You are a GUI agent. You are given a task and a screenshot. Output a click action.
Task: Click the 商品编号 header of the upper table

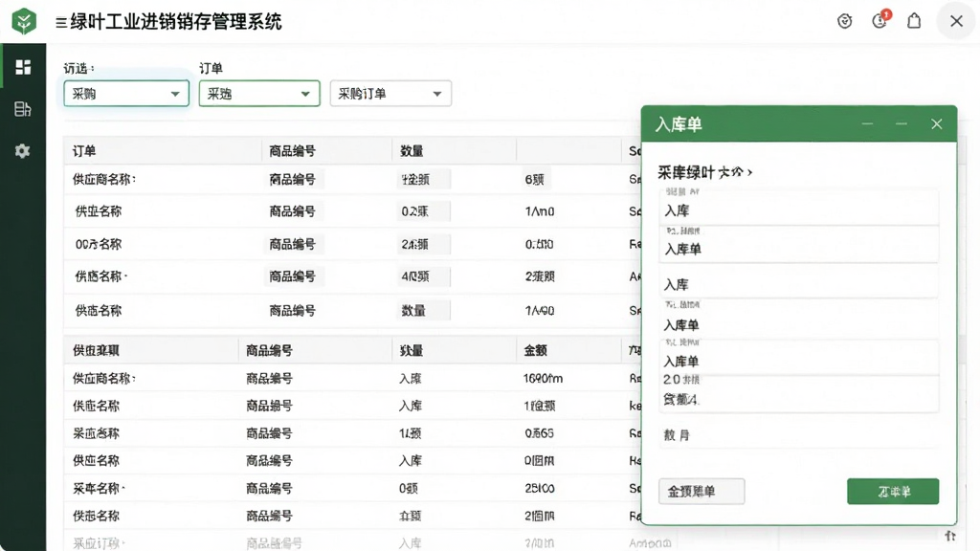coord(292,150)
